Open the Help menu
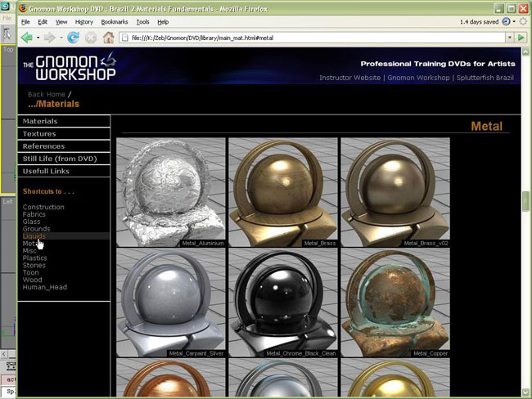 pyautogui.click(x=163, y=22)
